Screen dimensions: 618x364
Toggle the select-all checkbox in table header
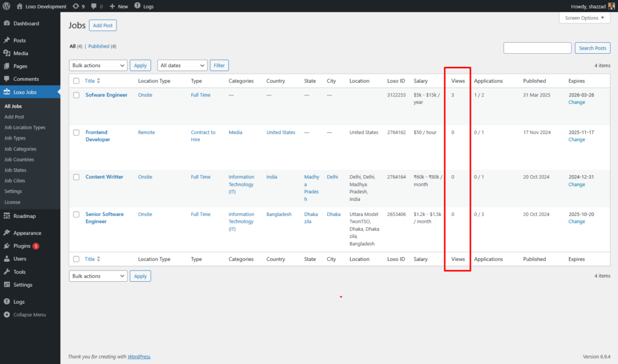point(76,81)
